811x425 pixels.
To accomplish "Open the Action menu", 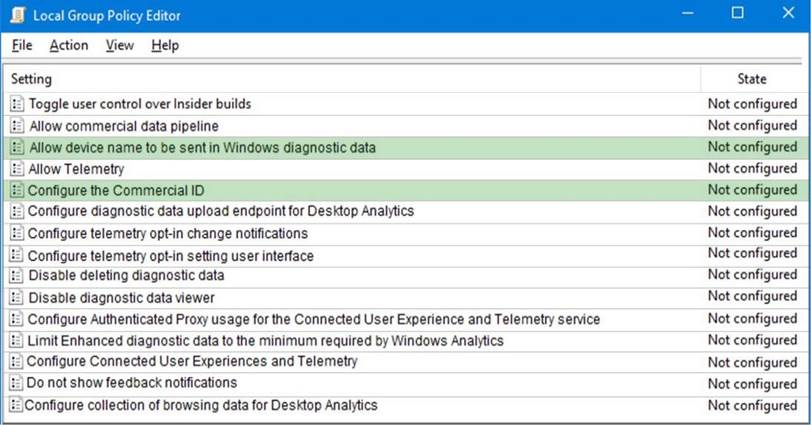I will 69,45.
